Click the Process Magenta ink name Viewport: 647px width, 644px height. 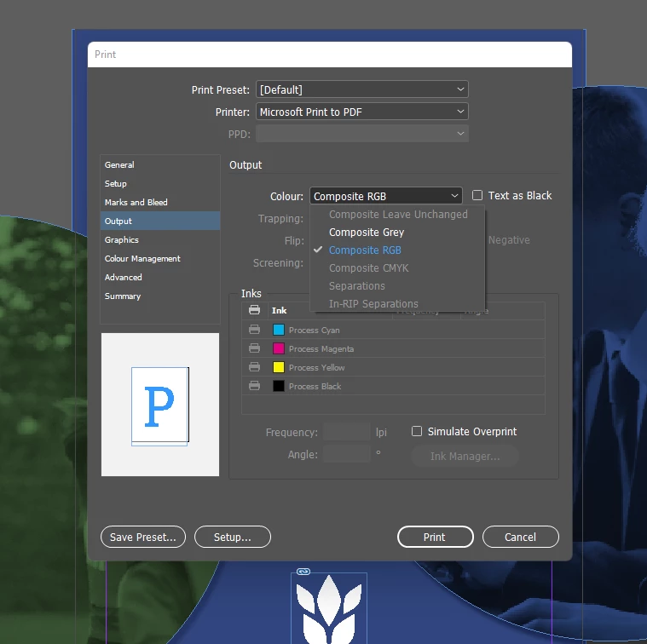pyautogui.click(x=321, y=348)
